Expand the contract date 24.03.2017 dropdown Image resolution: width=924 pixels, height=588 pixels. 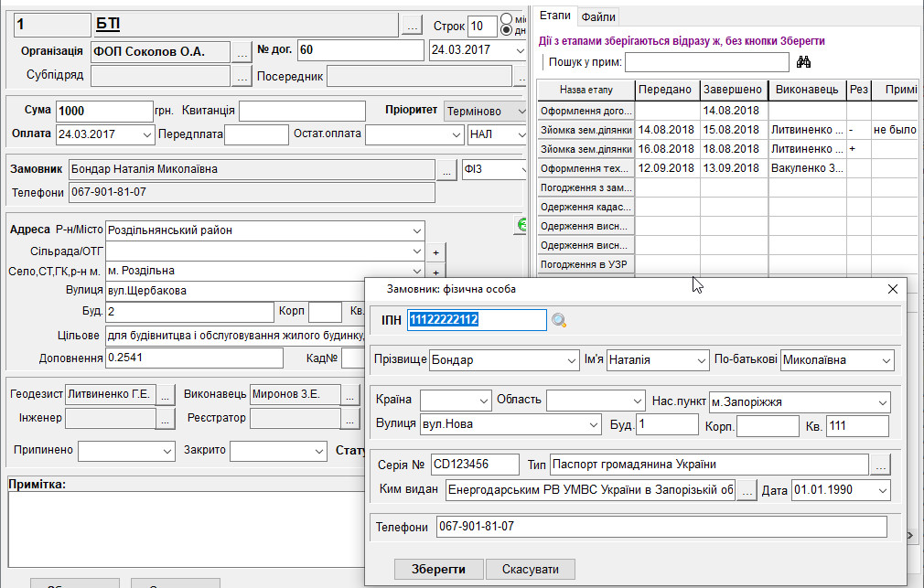(x=520, y=50)
